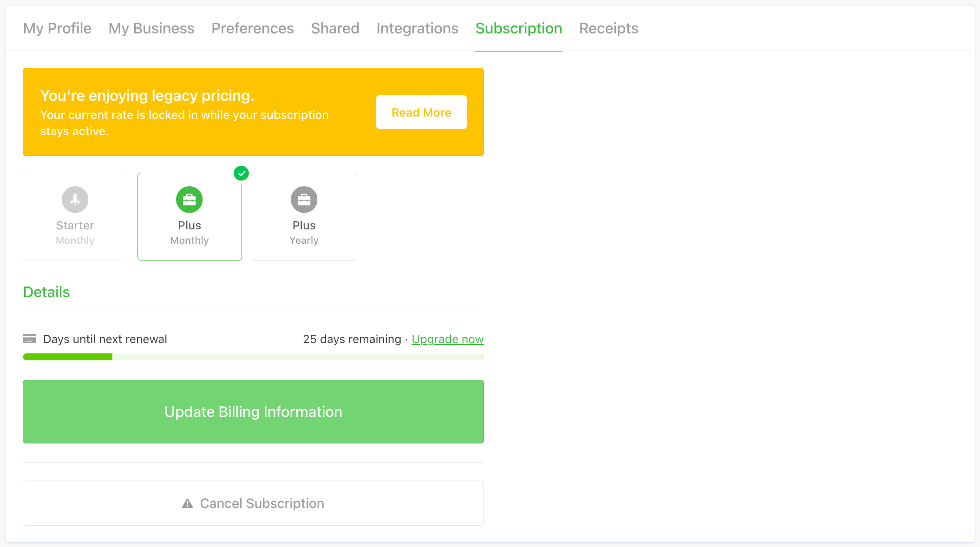Image resolution: width=980 pixels, height=547 pixels.
Task: Click the Starter plan rocket icon
Action: tap(75, 199)
